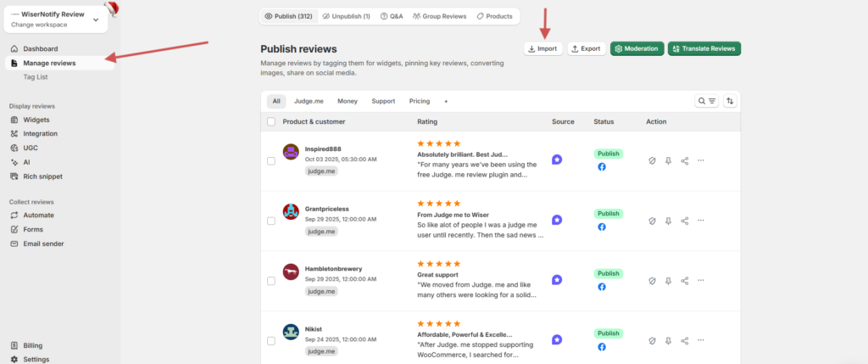Open Widgets from the sidebar

(36, 120)
